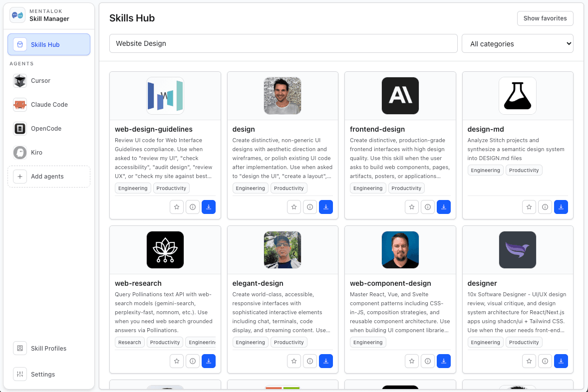Screen dimensions: 588x392
Task: Open the web-component-design skill title
Action: 390,283
